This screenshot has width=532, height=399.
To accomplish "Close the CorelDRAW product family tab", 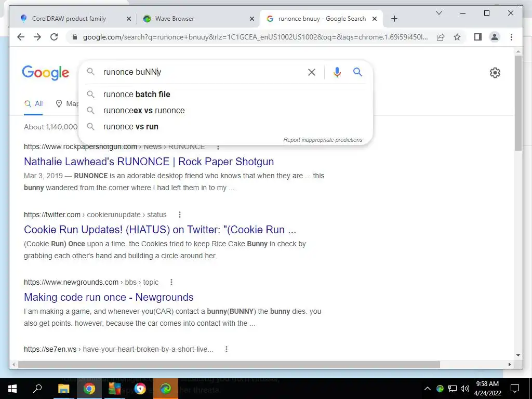I will point(129,19).
